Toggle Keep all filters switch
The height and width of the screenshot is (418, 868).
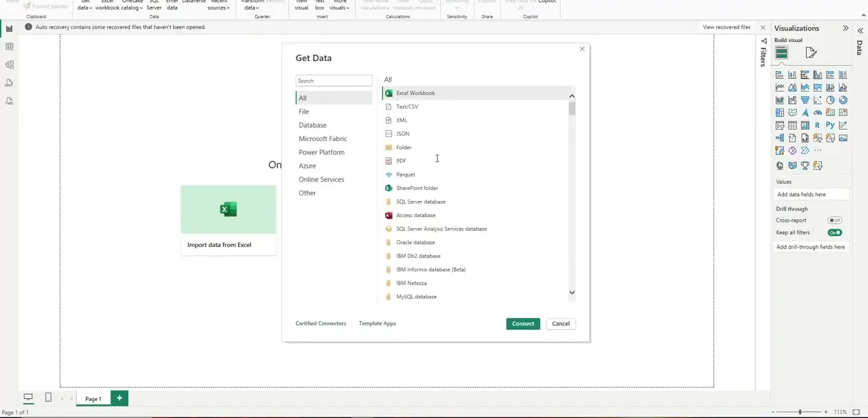click(x=835, y=233)
